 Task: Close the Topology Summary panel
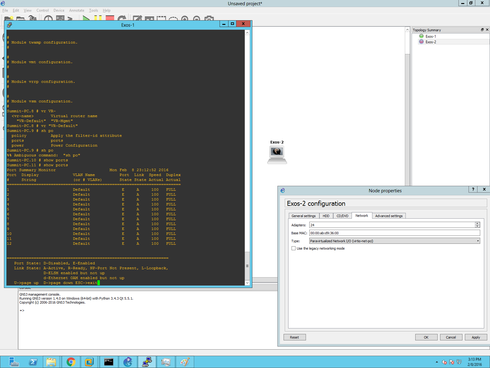(x=487, y=30)
